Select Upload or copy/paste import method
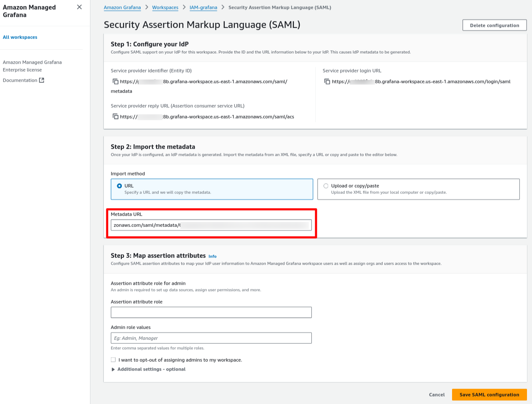The height and width of the screenshot is (404, 532). point(326,185)
